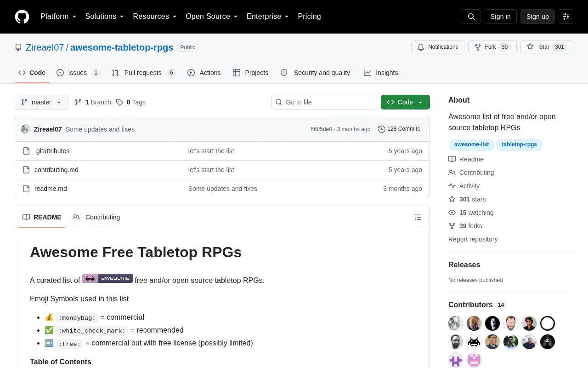Click the commit history clock icon

click(x=382, y=129)
